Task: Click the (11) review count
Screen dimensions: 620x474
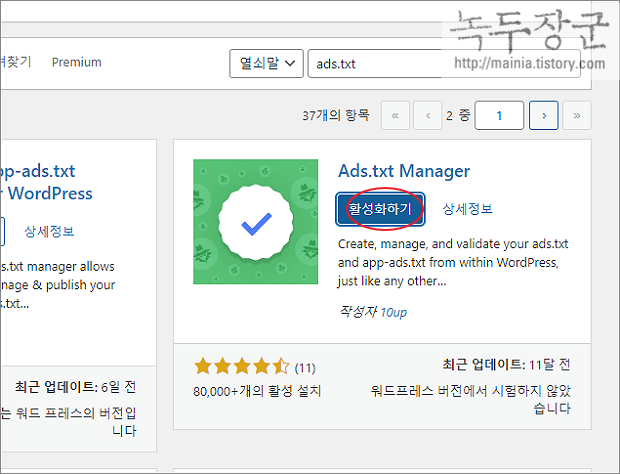Action: (305, 368)
